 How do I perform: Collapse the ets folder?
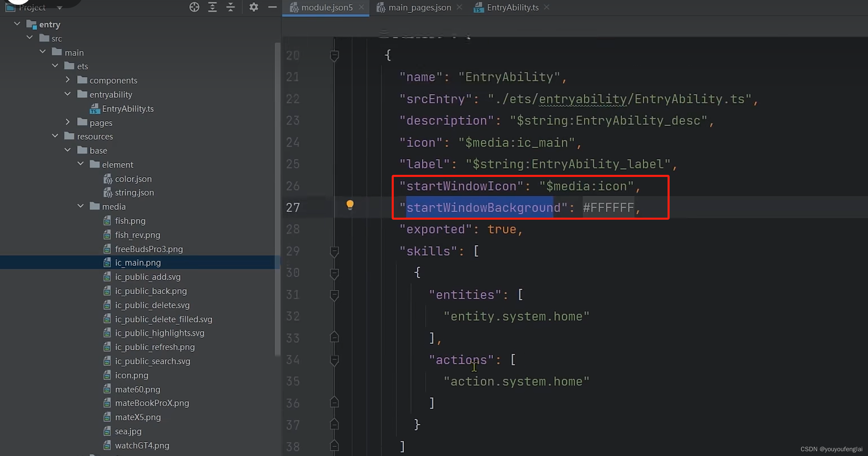(55, 66)
